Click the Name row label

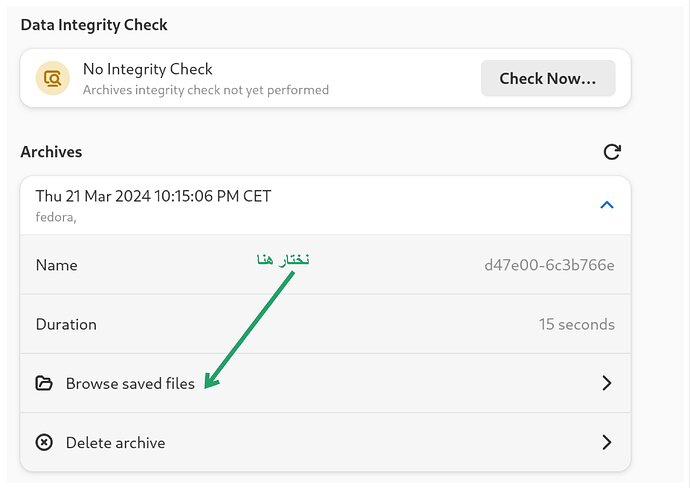tap(56, 265)
